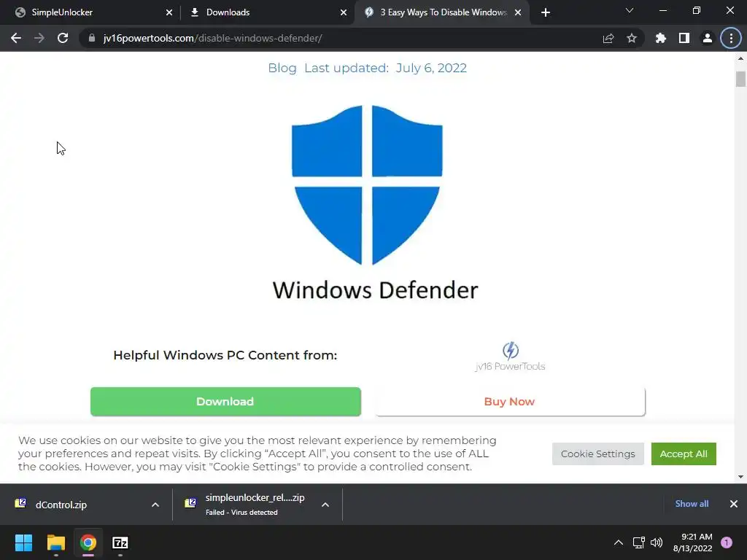Go back to the previous page
This screenshot has height=560, width=747.
16,38
